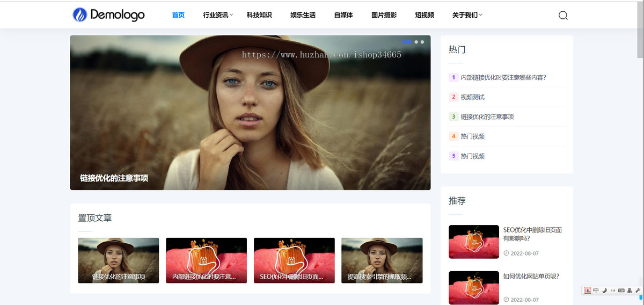The height and width of the screenshot is (305, 644).
Task: Open the 娱乐生活 nav item
Action: [x=303, y=15]
